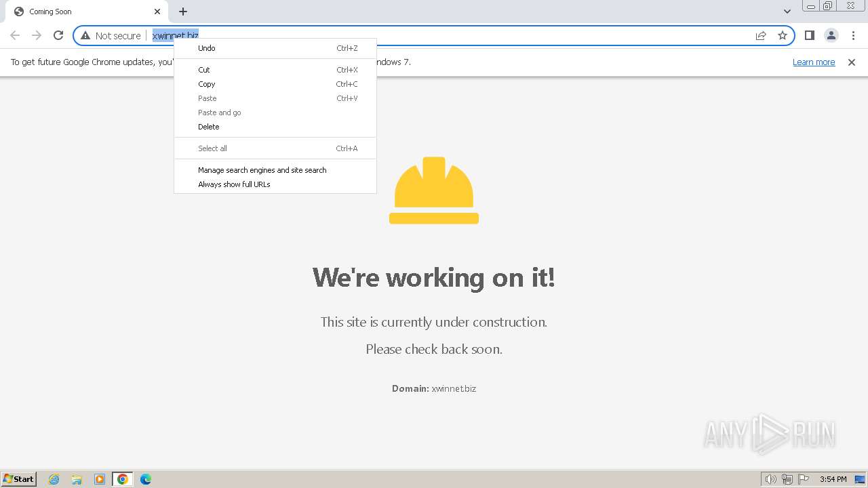Click This site is currently under construction text
The height and width of the screenshot is (488, 868).
[434, 322]
